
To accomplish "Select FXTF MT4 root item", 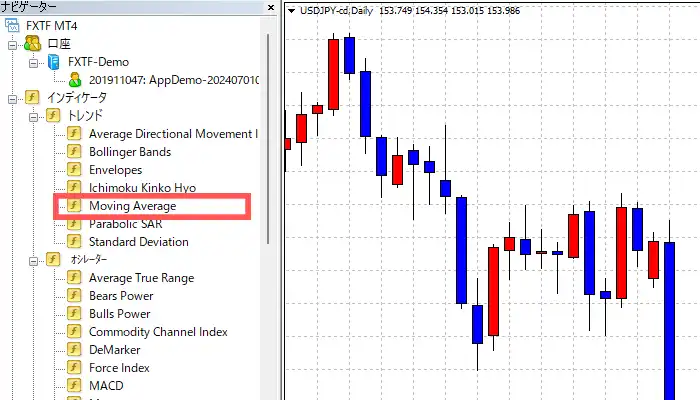I will click(53, 27).
